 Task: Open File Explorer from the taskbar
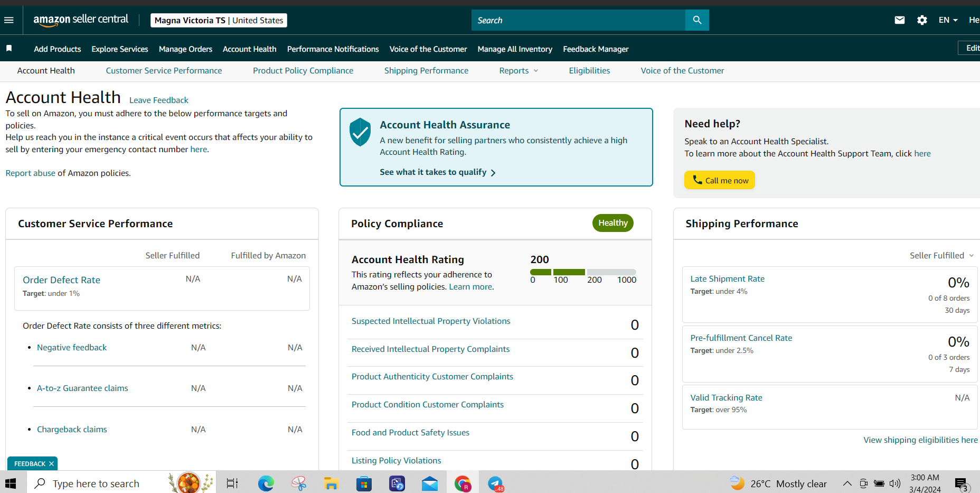(331, 483)
